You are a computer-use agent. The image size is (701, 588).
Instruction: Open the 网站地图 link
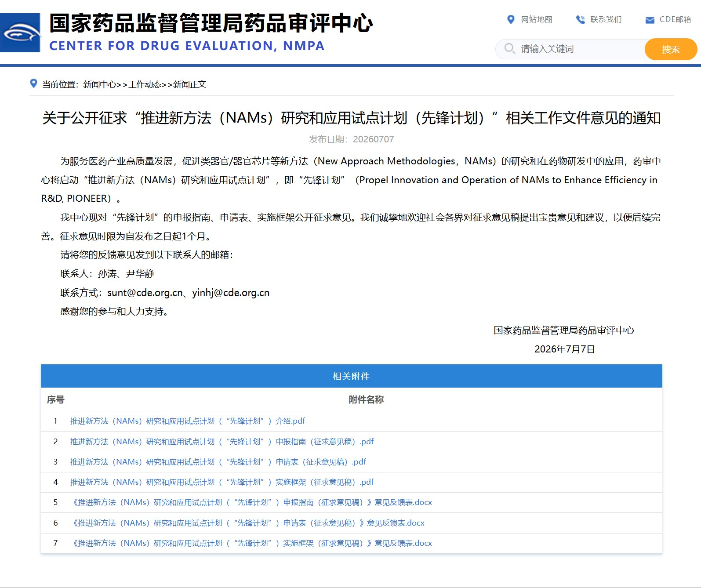coord(537,19)
